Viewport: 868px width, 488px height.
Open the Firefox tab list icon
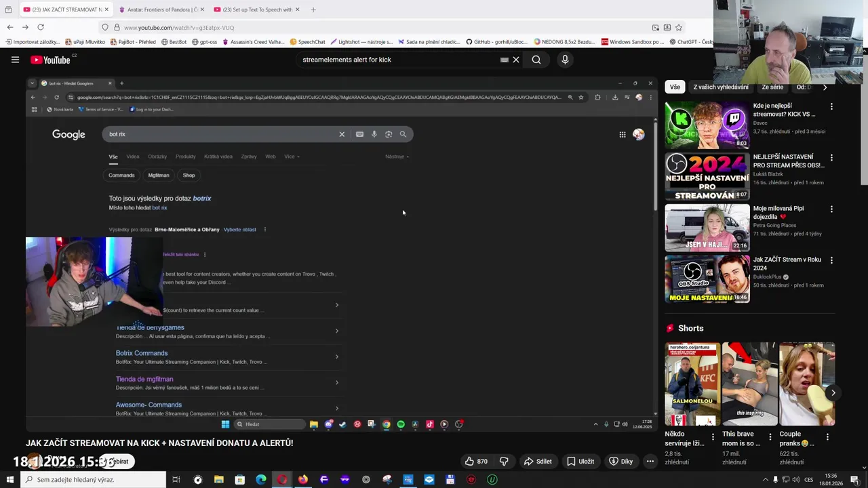tap(8, 9)
